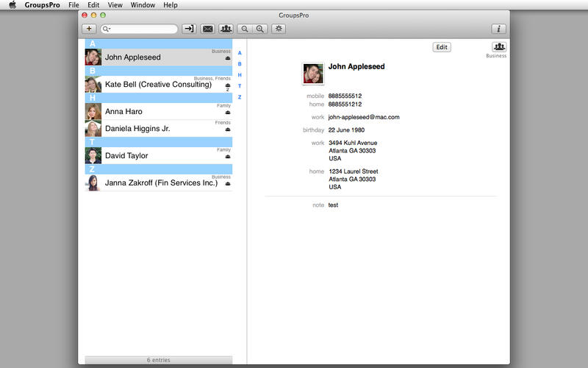Click the info "i" toolbar button
The width and height of the screenshot is (588, 368).
[x=499, y=29]
